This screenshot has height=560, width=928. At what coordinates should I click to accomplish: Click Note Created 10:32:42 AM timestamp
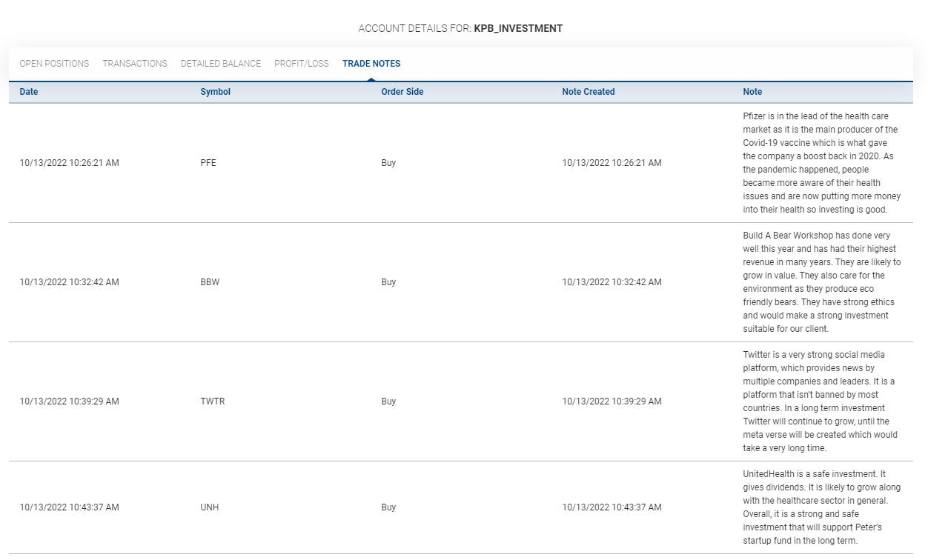pyautogui.click(x=612, y=282)
